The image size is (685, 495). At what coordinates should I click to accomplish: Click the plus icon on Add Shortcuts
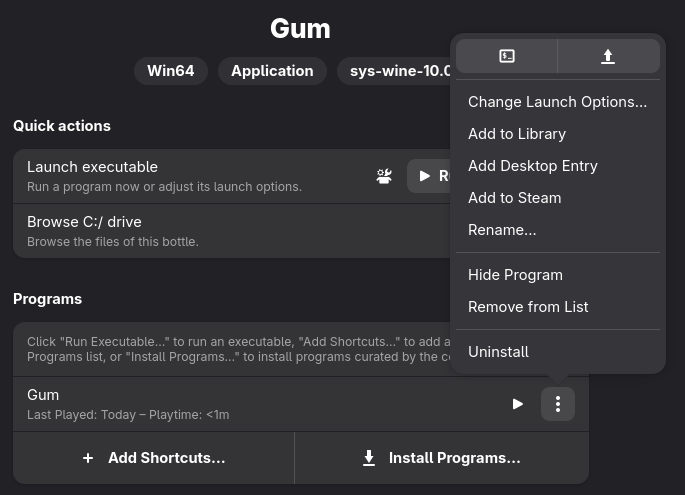[88, 458]
